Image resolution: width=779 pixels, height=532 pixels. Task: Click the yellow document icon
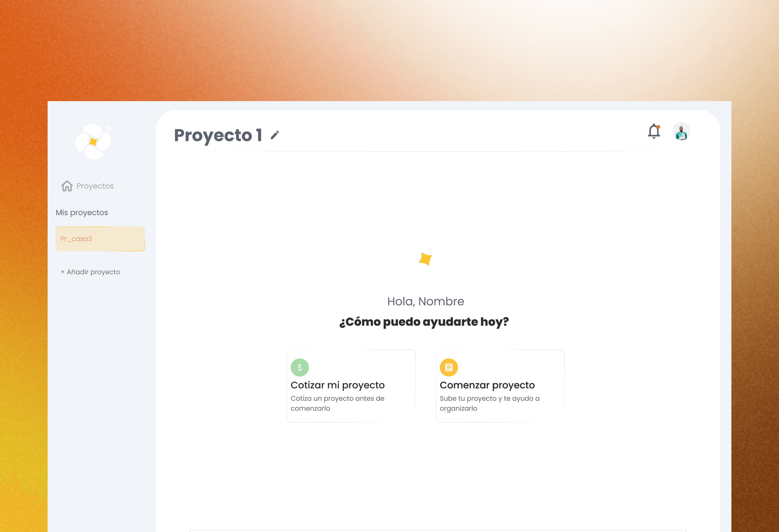point(448,368)
